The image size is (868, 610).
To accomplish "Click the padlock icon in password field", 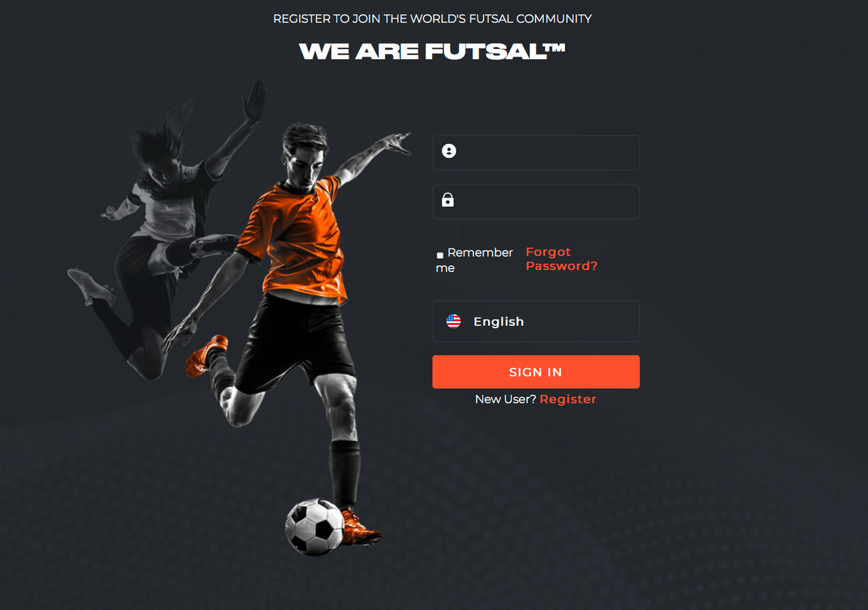I will [x=448, y=199].
